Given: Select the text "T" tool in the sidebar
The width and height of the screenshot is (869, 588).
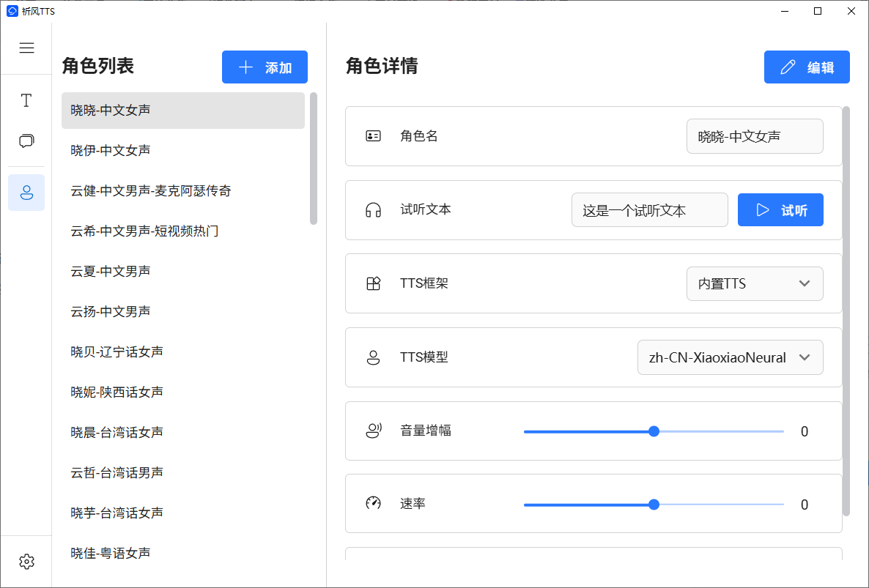Looking at the screenshot, I should pyautogui.click(x=26, y=101).
